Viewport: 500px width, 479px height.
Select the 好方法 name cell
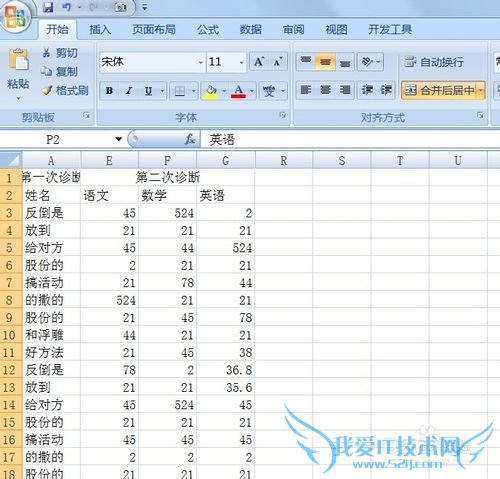tap(51, 352)
